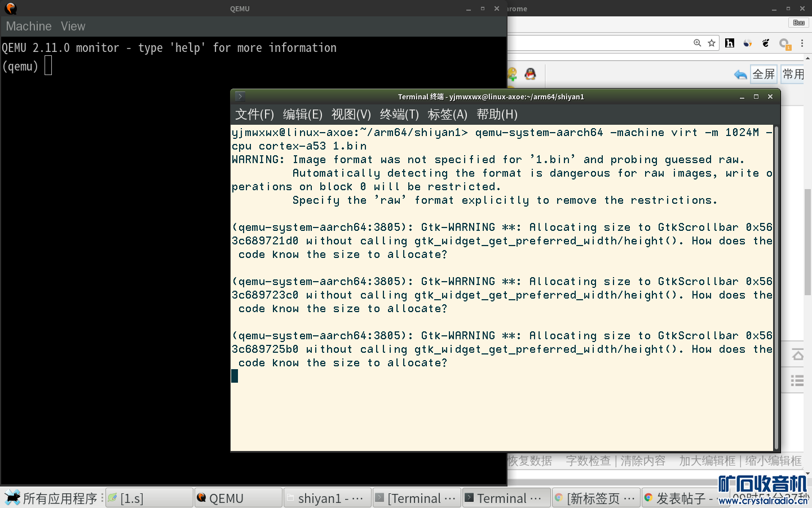Open the 编辑(E) menu in Terminal

click(303, 115)
